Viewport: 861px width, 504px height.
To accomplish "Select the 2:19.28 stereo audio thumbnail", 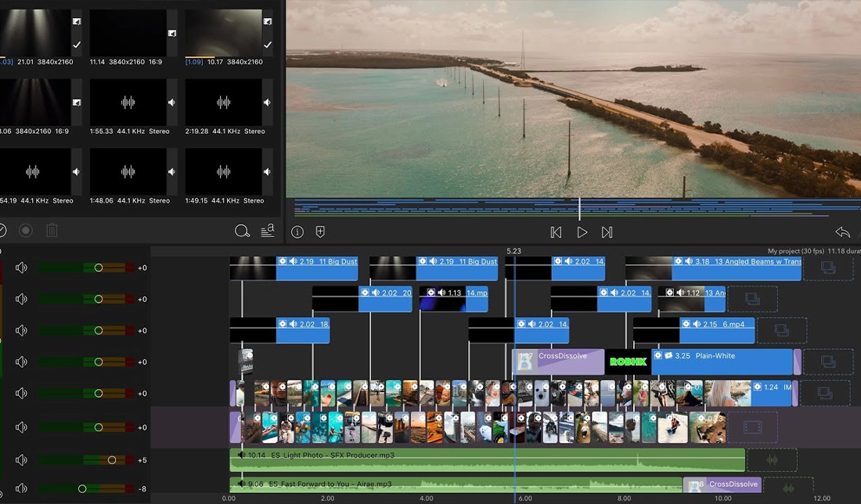I will [223, 103].
